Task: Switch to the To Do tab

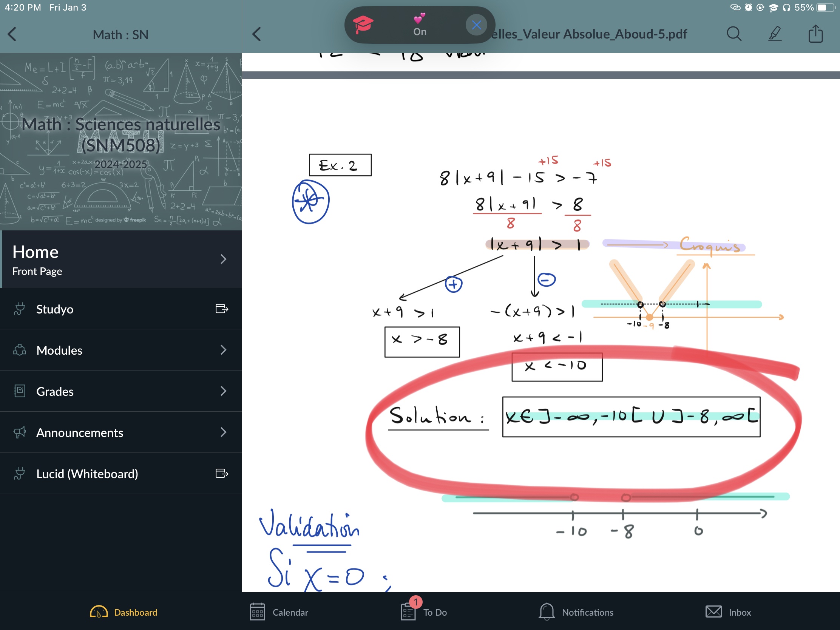Action: coord(424,612)
